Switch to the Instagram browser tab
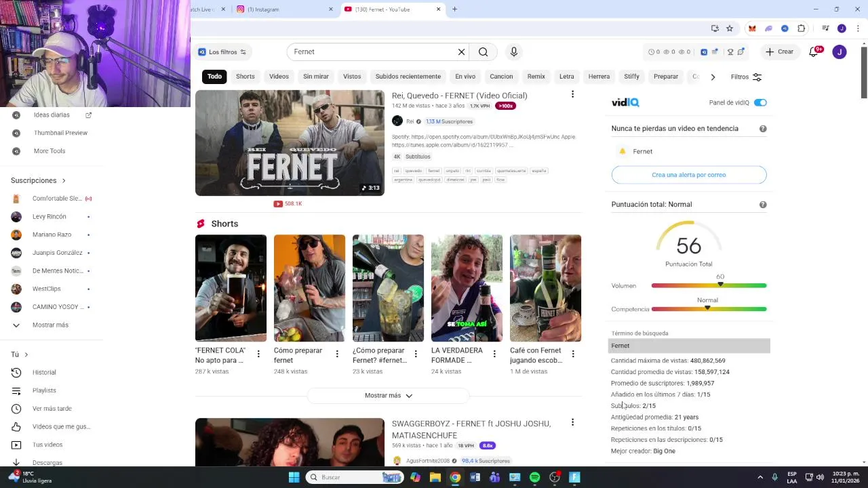868x488 pixels. click(283, 9)
